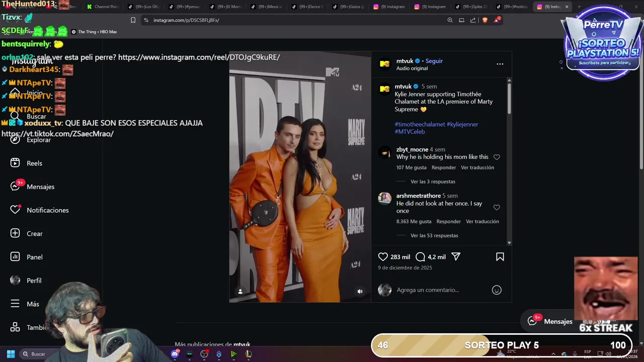Click the comments panel scrollbar
Screen dimensions: 644x362
pyautogui.click(x=509, y=98)
